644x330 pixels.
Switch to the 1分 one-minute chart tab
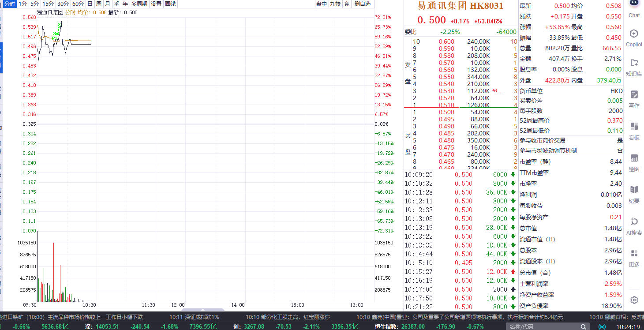pyautogui.click(x=23, y=4)
